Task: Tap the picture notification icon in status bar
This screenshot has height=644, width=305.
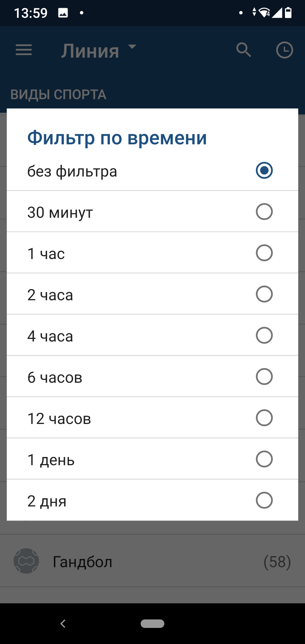Action: [63, 13]
